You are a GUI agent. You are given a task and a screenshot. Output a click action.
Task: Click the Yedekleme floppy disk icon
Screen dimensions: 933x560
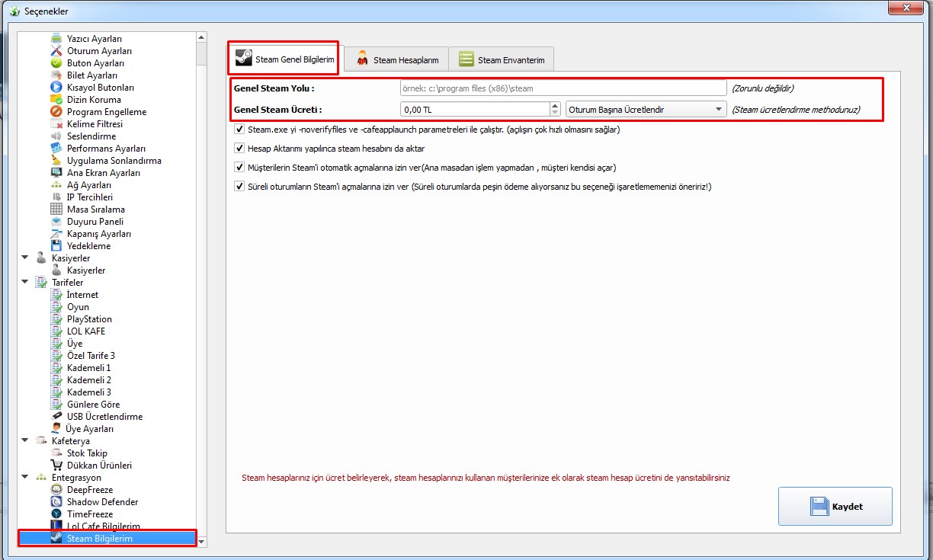click(x=56, y=246)
